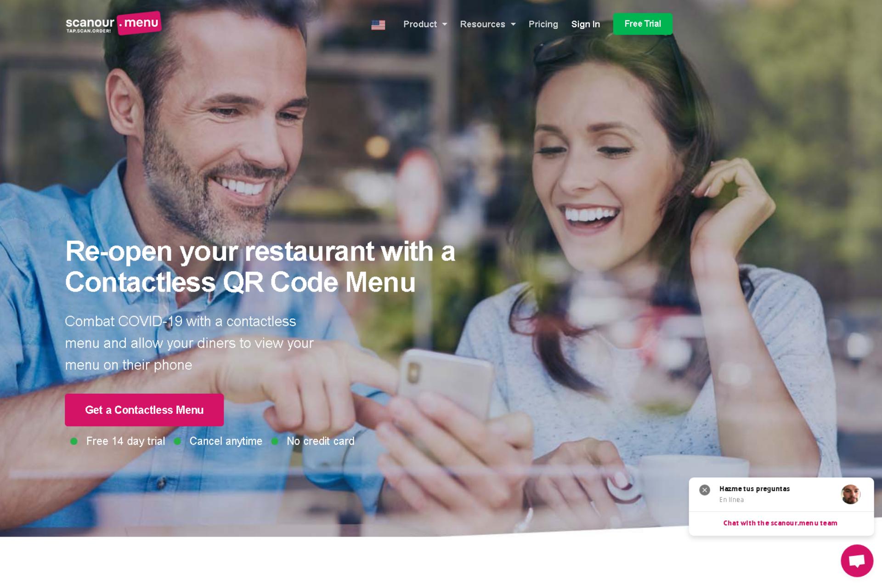Click the Free Trial button icon

pos(643,23)
